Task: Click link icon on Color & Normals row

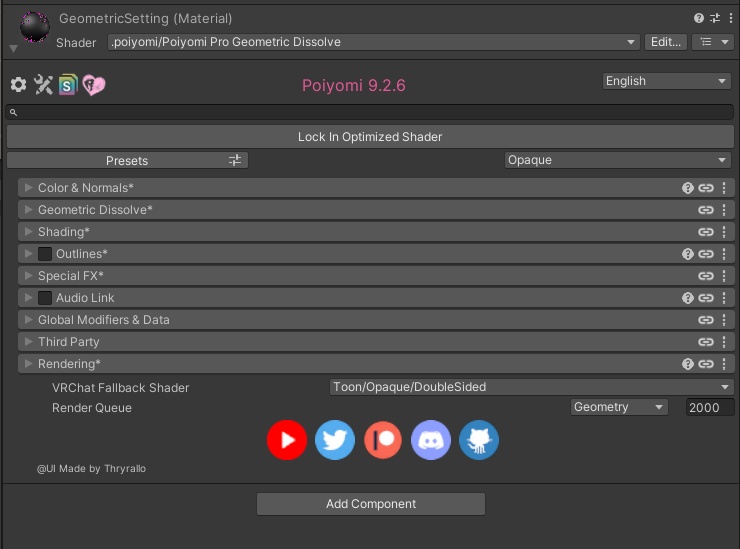Action: [706, 188]
